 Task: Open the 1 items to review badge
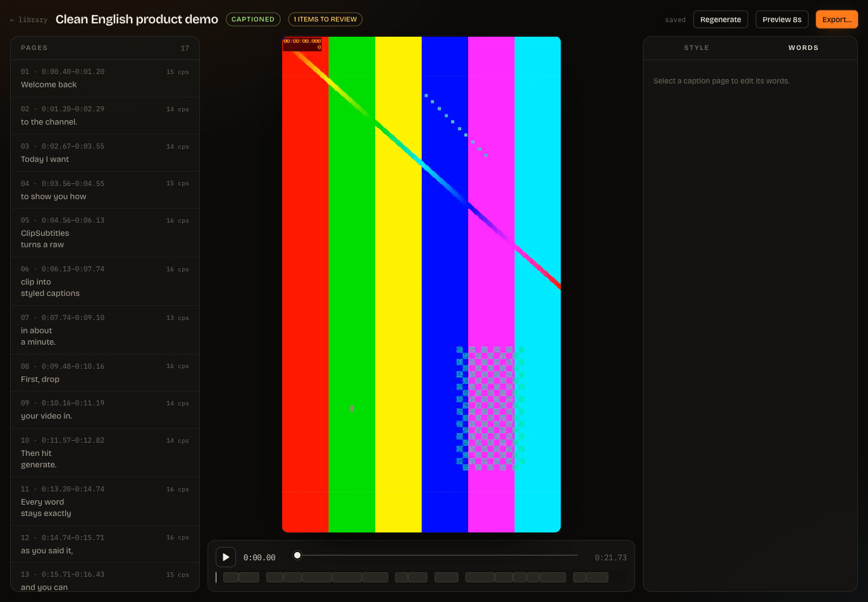(x=325, y=20)
